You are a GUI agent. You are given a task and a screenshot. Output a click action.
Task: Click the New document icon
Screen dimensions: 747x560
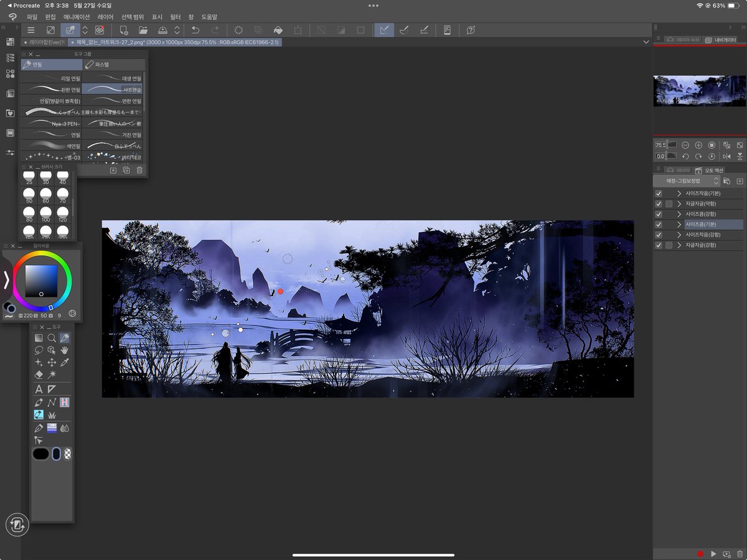click(123, 30)
